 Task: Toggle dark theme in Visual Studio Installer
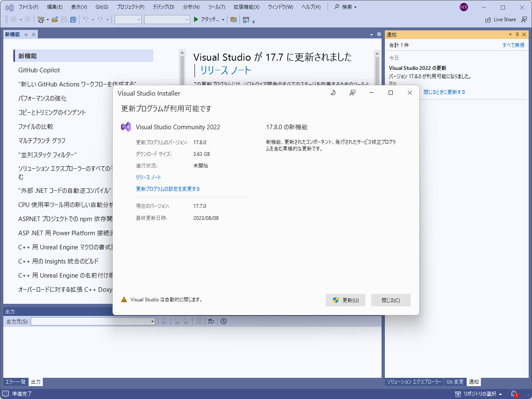pos(333,93)
